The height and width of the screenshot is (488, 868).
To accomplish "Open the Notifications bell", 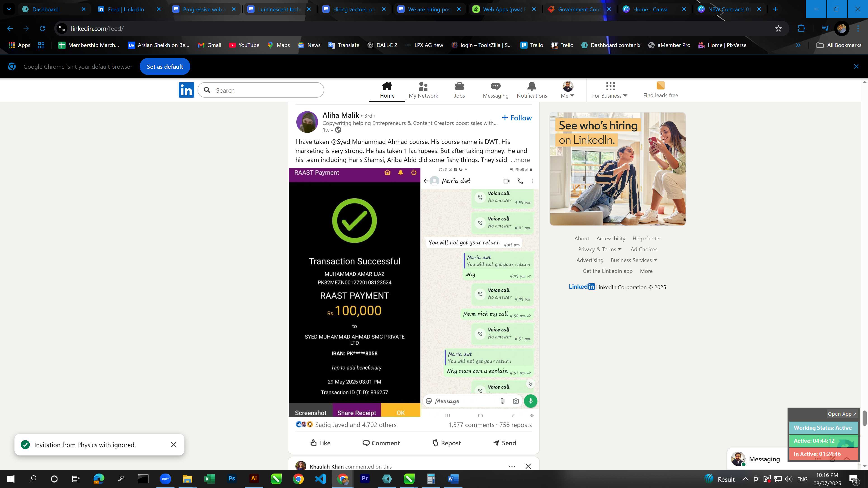I will click(x=532, y=90).
